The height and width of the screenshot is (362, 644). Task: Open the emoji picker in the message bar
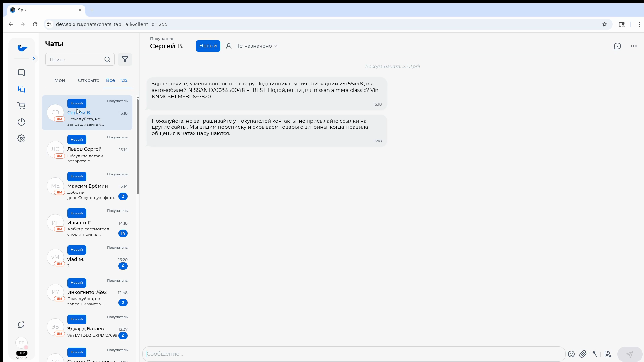[x=571, y=354]
